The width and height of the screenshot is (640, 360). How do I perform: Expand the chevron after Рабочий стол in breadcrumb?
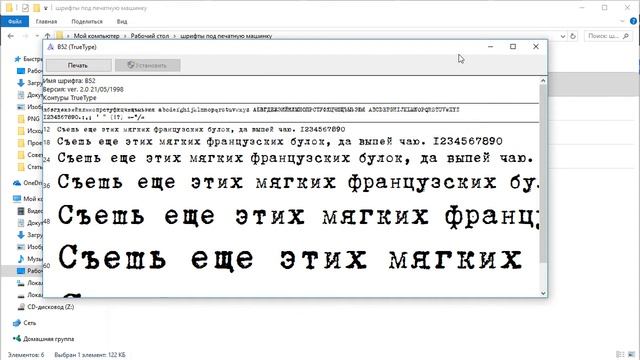[x=174, y=36]
